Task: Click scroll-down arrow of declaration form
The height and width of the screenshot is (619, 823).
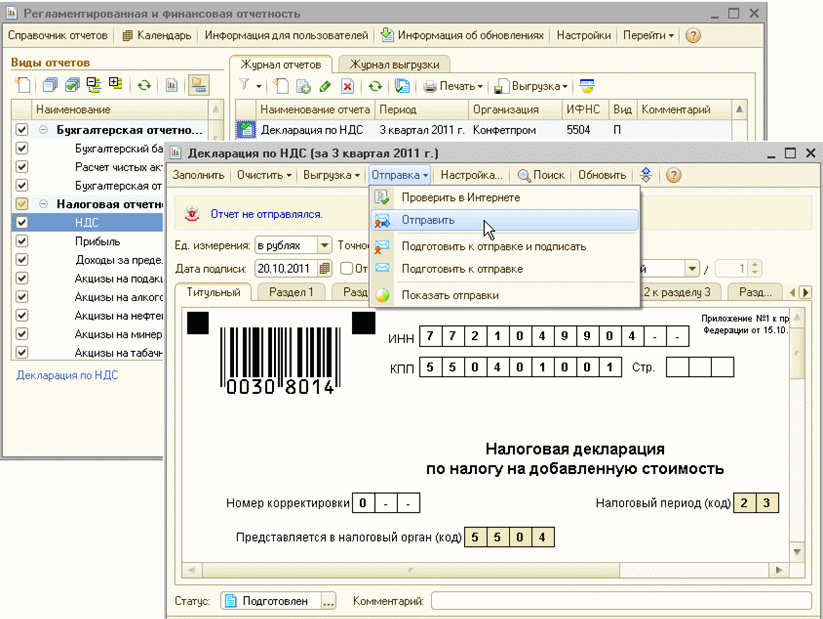Action: point(797,552)
